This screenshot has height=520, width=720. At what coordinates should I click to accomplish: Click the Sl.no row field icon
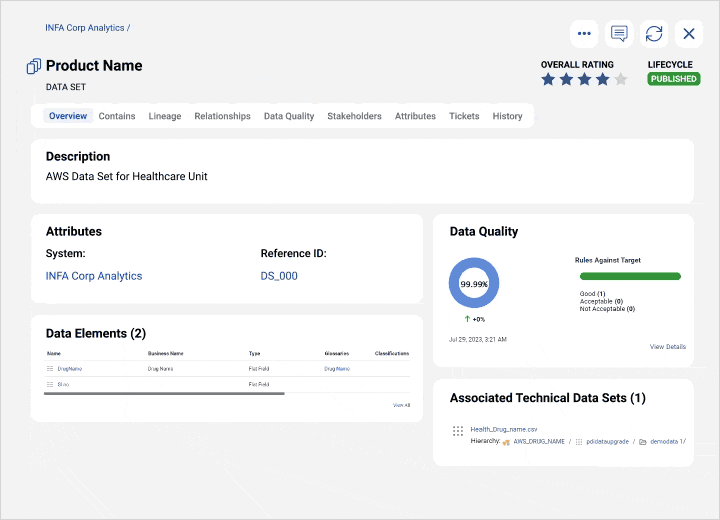coord(50,384)
